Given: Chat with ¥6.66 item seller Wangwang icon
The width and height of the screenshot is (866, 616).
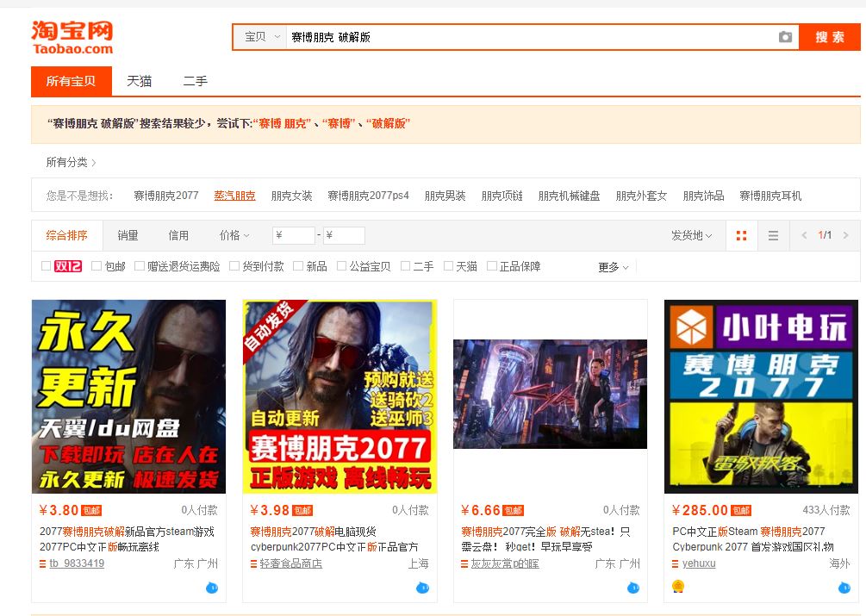Looking at the screenshot, I should [x=633, y=588].
